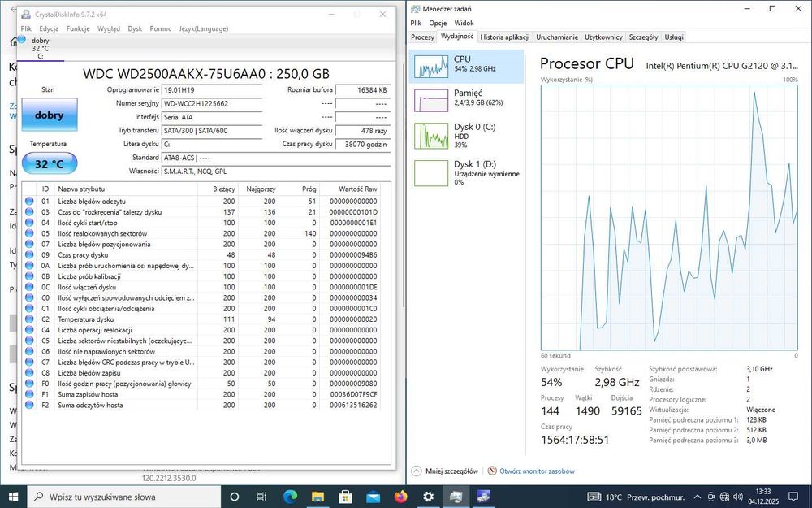Select CPU performance graph thumbnail

coord(431,67)
